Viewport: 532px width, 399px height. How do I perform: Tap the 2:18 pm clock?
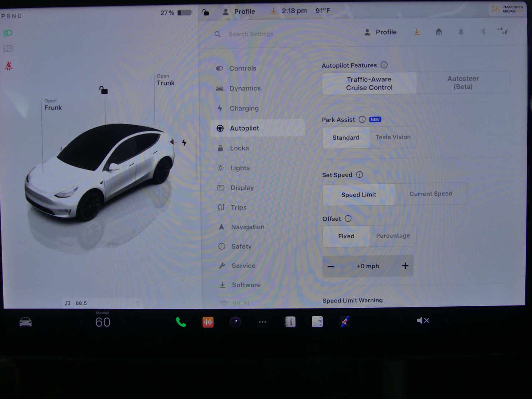pyautogui.click(x=294, y=11)
